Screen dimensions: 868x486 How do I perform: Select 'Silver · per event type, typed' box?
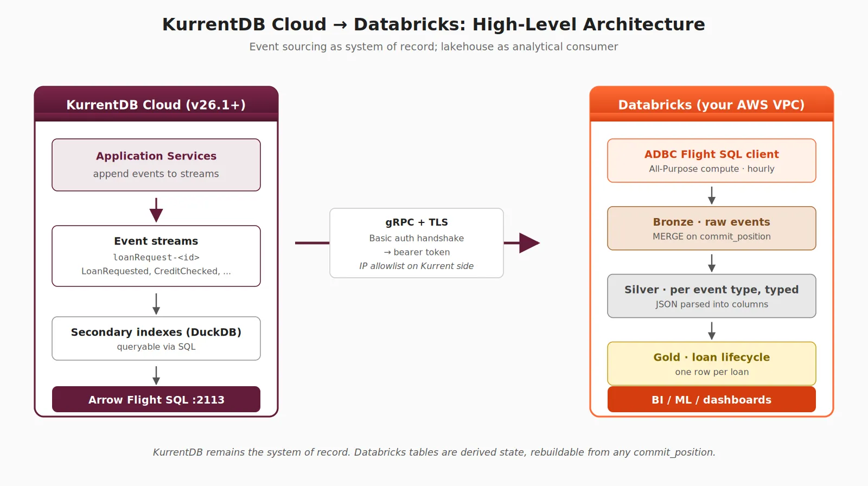tap(712, 296)
